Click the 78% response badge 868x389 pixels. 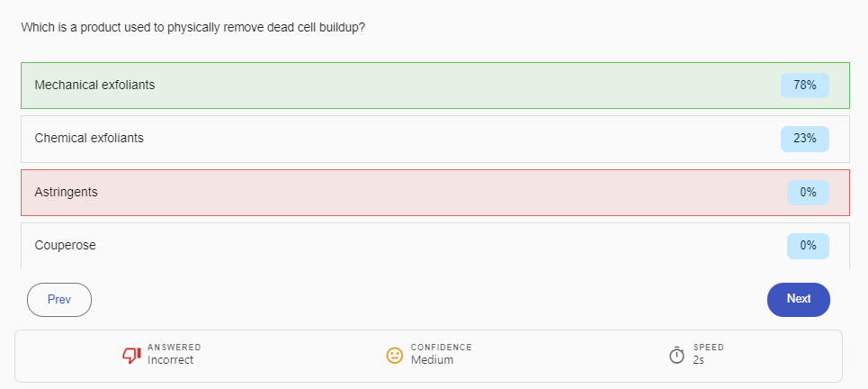pyautogui.click(x=804, y=86)
